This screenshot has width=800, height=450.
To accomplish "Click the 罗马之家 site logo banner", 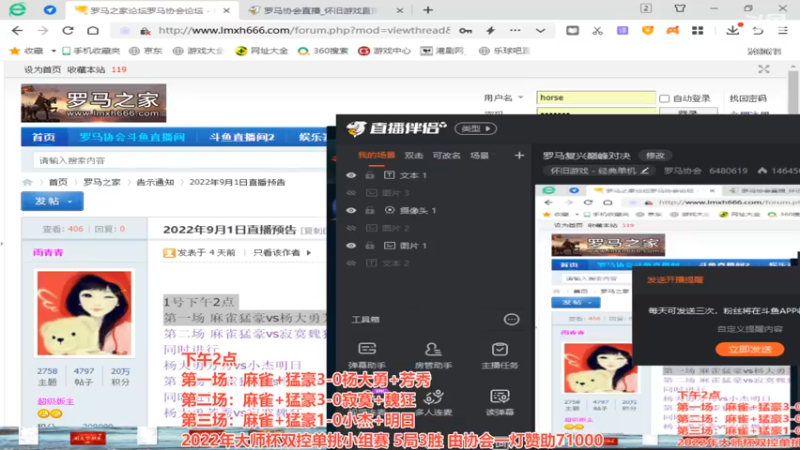I will point(93,103).
